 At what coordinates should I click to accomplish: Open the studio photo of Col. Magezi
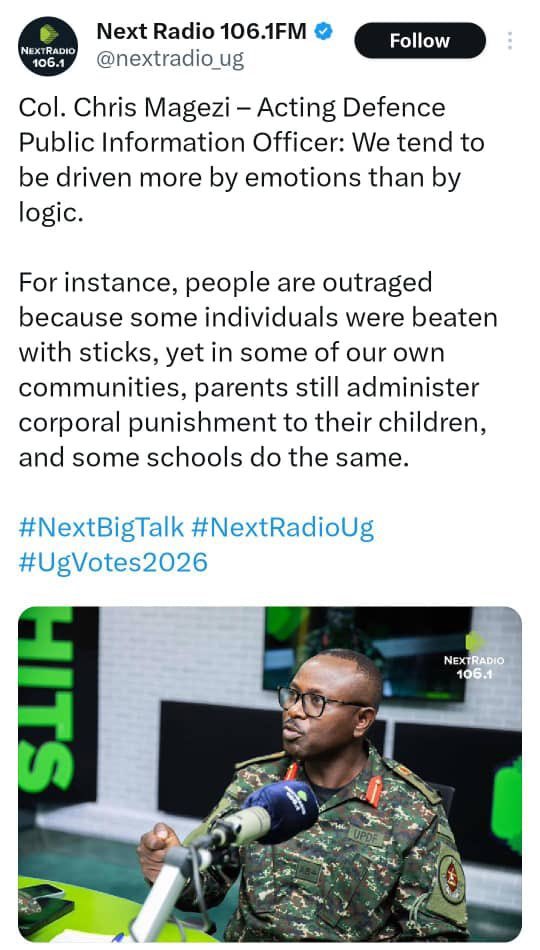pyautogui.click(x=270, y=774)
